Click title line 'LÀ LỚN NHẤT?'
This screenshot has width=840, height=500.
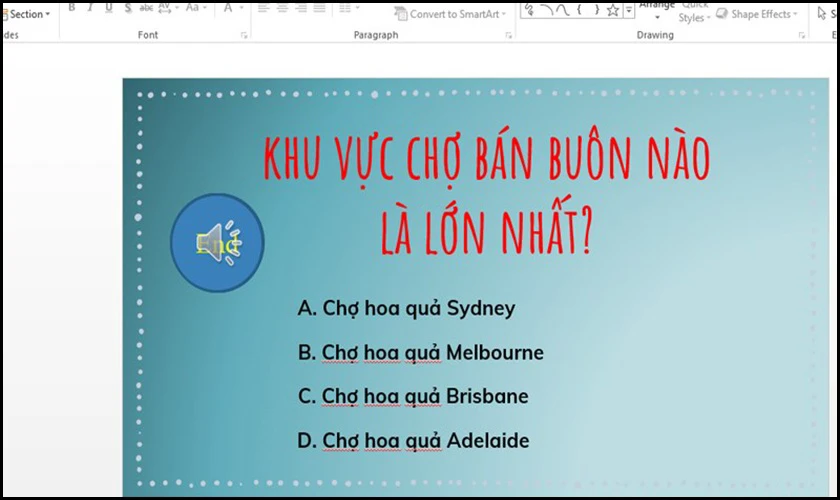click(487, 227)
